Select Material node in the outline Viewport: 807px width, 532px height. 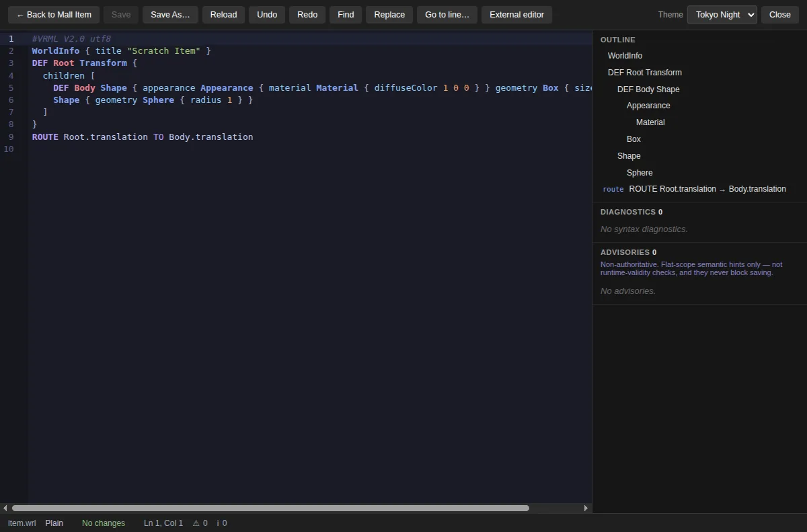pyautogui.click(x=650, y=122)
